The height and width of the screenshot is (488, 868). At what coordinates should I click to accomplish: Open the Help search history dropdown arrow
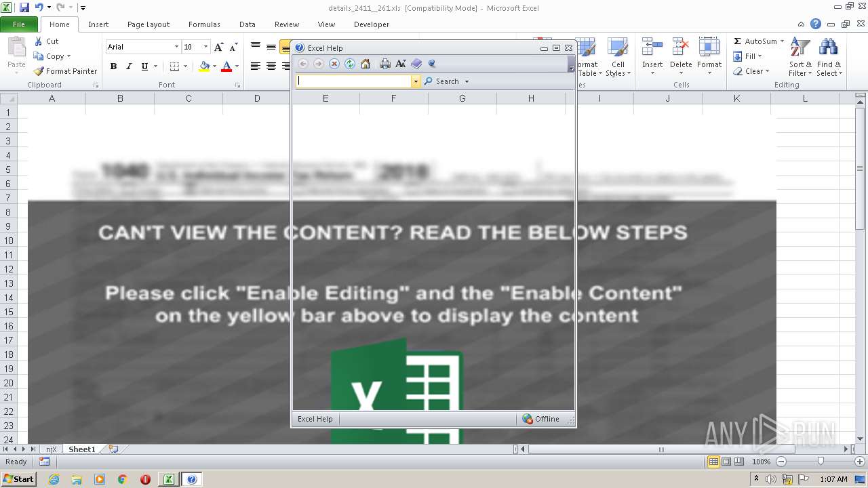tap(416, 81)
